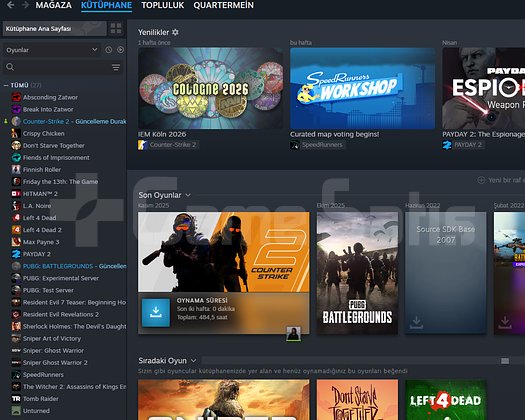The height and width of the screenshot is (420, 525).
Task: Go forward with the right arrow
Action: coord(25,5)
